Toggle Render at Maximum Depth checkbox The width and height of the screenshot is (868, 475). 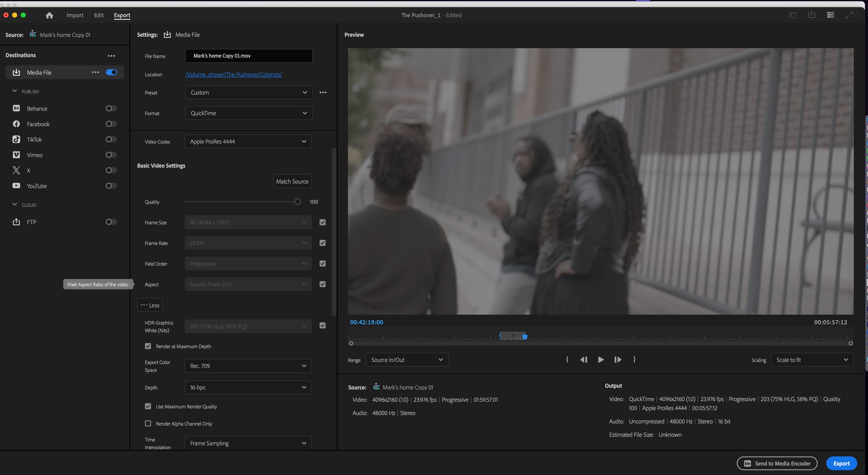pos(148,346)
